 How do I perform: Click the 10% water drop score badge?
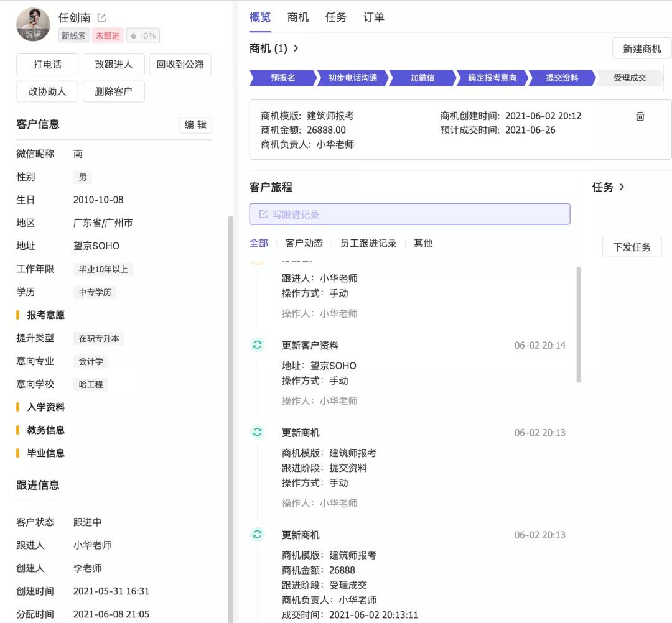click(143, 36)
